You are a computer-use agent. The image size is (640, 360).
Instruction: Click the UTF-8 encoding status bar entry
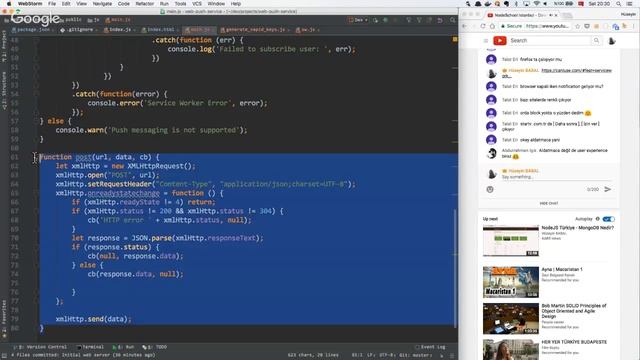point(388,355)
